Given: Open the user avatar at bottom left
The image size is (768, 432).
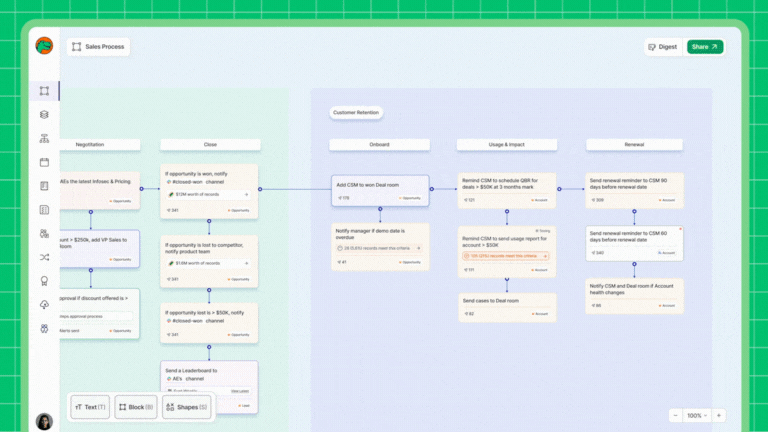Looking at the screenshot, I should [x=44, y=421].
